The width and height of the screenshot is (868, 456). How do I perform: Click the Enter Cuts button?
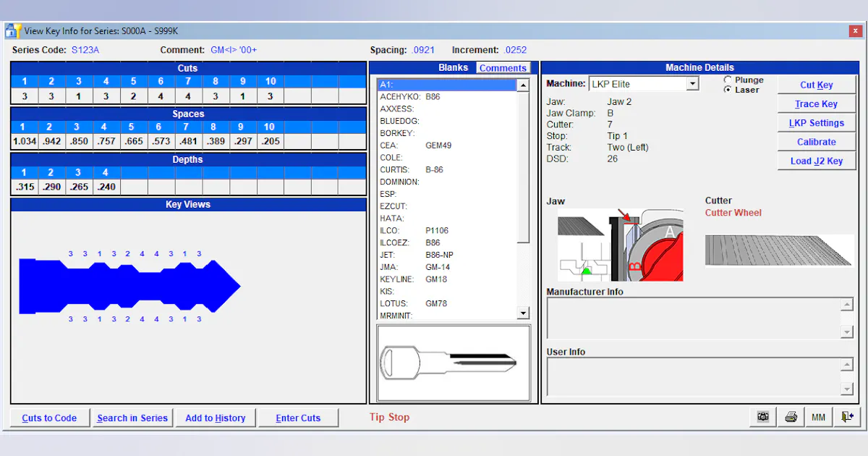tap(298, 418)
